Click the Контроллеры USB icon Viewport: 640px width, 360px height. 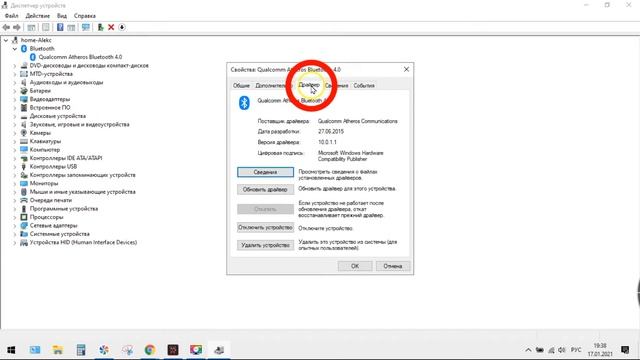pos(24,167)
